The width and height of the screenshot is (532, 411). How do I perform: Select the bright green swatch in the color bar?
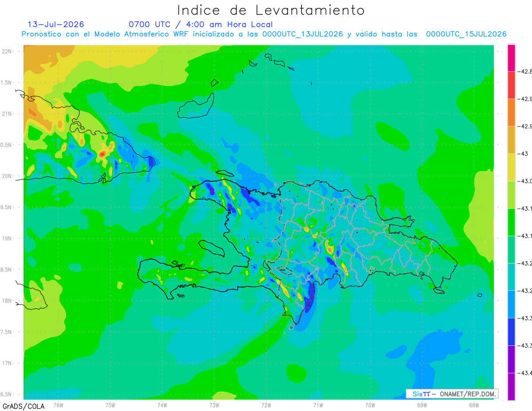[511, 222]
